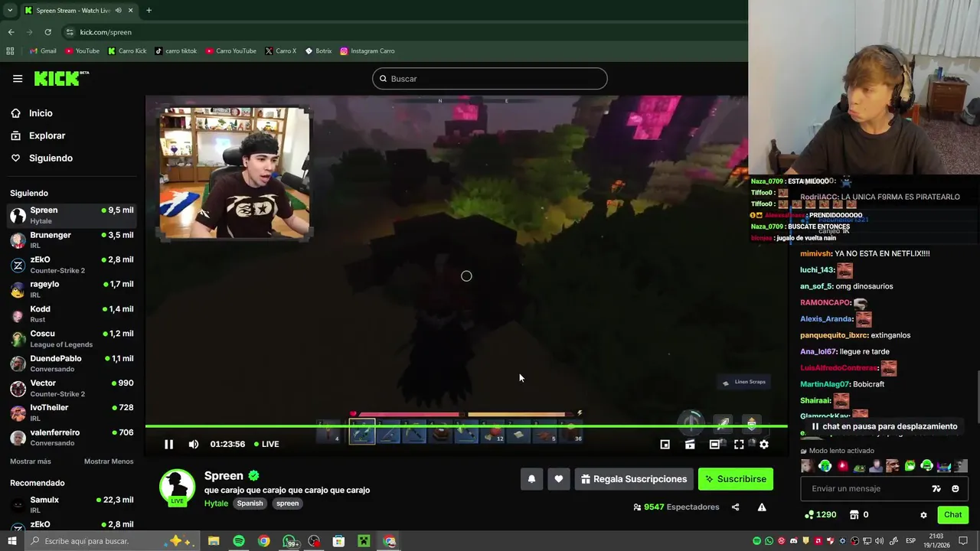Send message with green Chat button
The width and height of the screenshot is (980, 551).
pyautogui.click(x=952, y=515)
